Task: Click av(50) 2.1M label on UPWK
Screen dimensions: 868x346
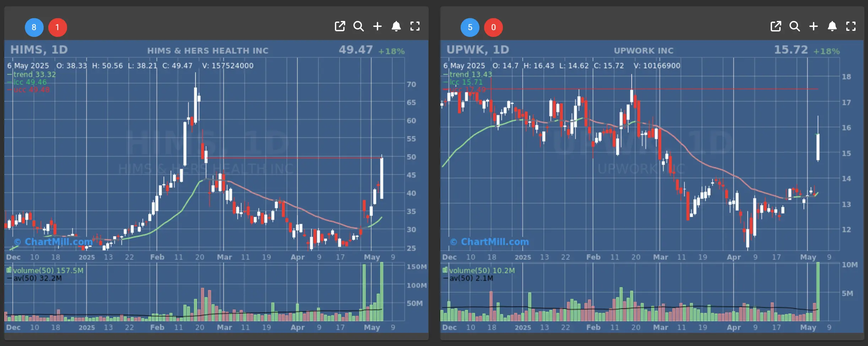Action: (468, 278)
